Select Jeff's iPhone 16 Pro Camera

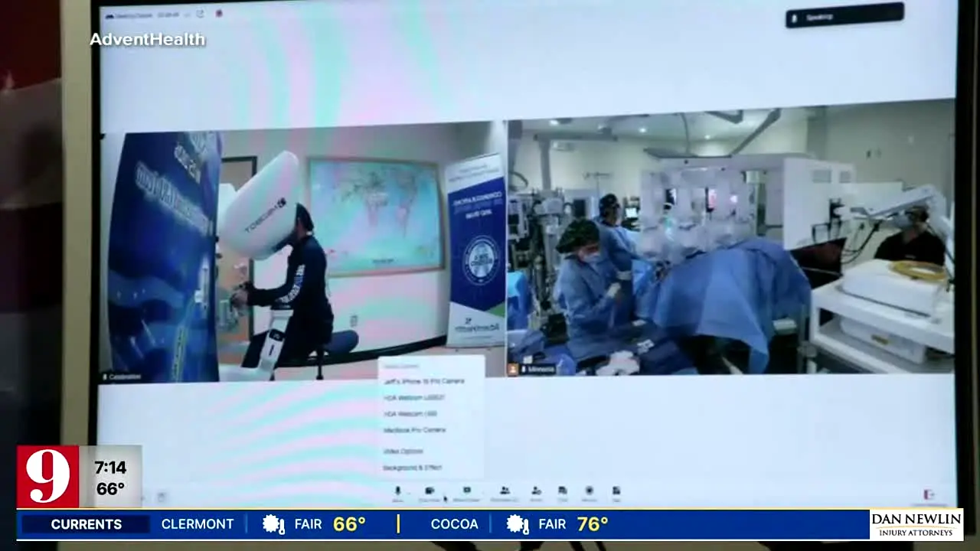click(423, 381)
